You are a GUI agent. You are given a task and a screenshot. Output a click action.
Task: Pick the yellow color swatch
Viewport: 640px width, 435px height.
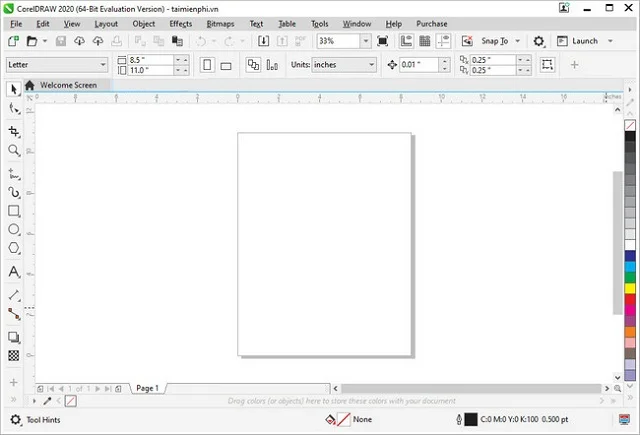pyautogui.click(x=630, y=289)
